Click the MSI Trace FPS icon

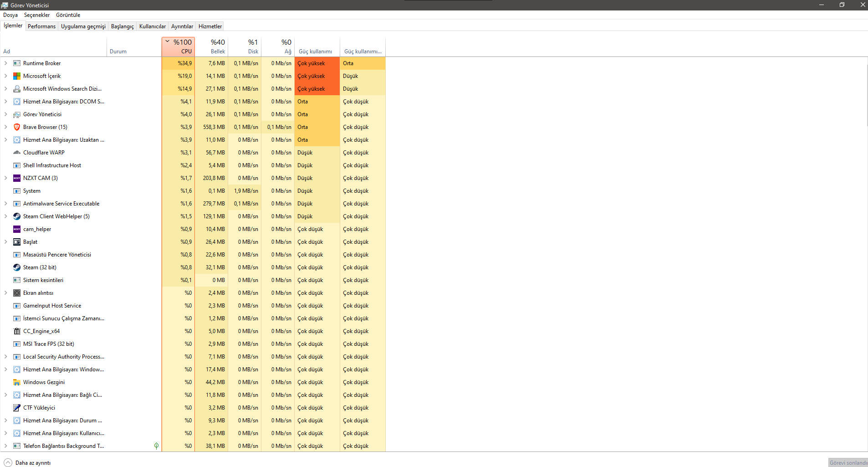point(17,344)
